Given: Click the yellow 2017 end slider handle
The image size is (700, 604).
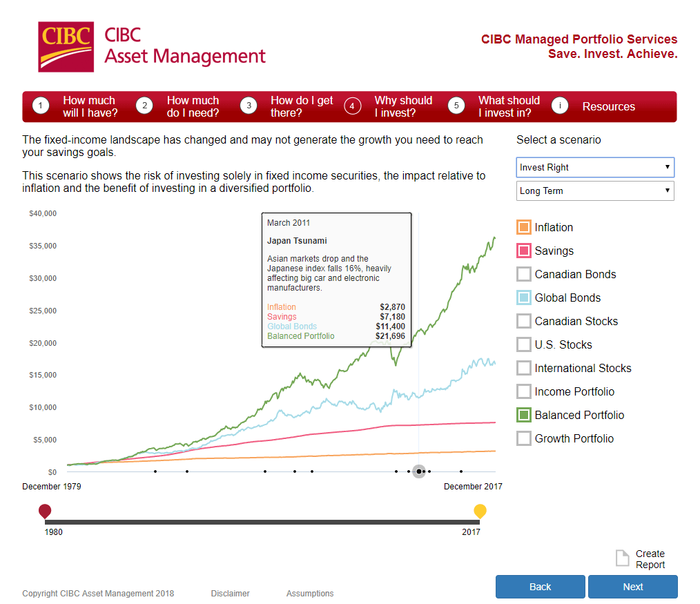Looking at the screenshot, I should pyautogui.click(x=480, y=511).
